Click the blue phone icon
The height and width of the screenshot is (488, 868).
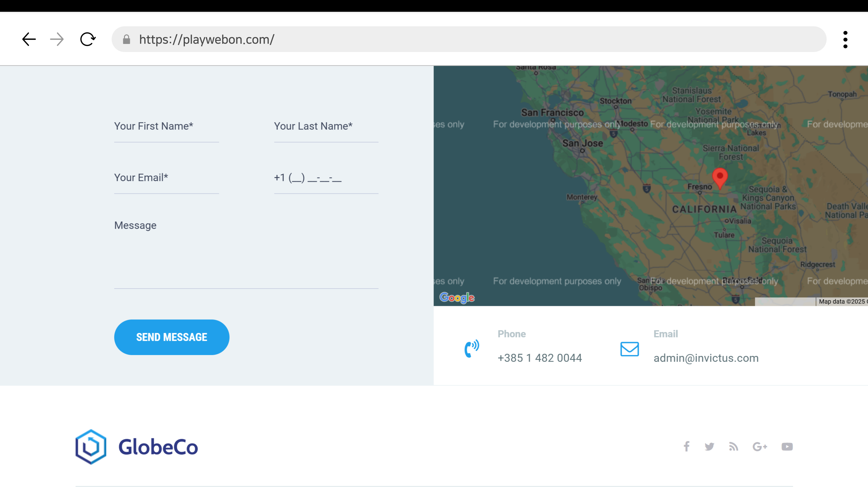(x=471, y=349)
